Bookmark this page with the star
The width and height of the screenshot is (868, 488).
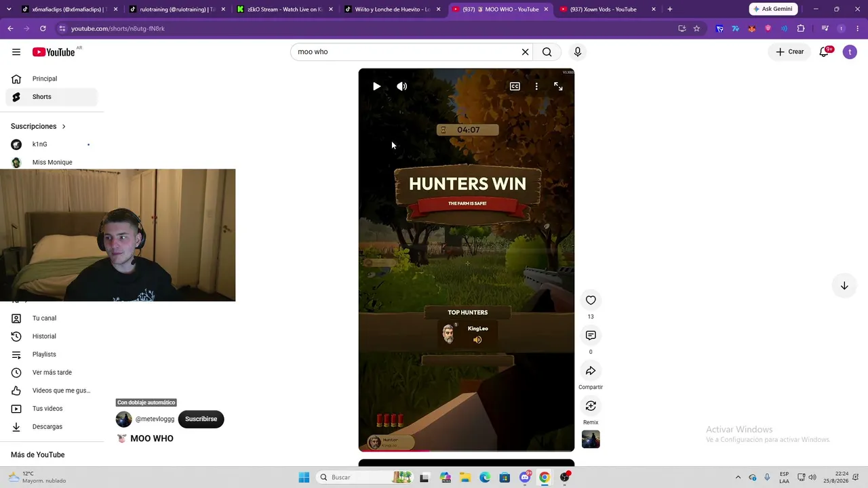(x=696, y=28)
